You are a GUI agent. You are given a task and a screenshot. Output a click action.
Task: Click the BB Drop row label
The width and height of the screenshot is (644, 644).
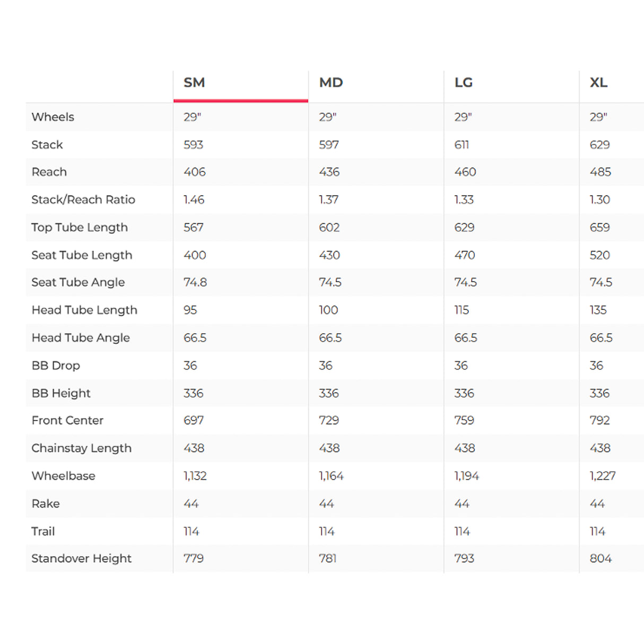click(56, 365)
